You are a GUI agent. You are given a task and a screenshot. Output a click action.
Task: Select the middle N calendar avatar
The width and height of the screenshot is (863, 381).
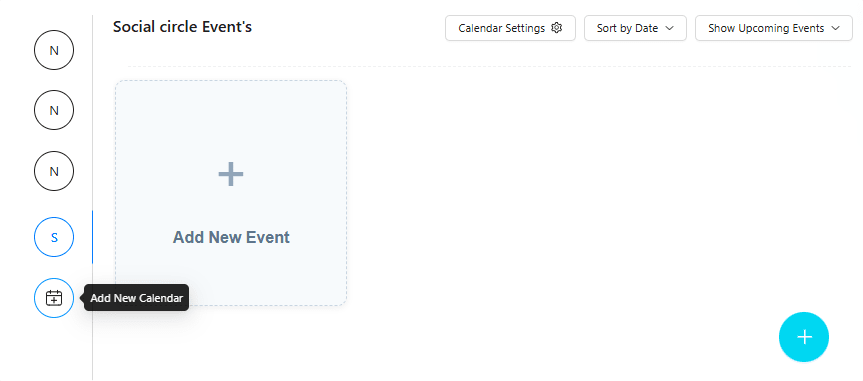coord(54,110)
